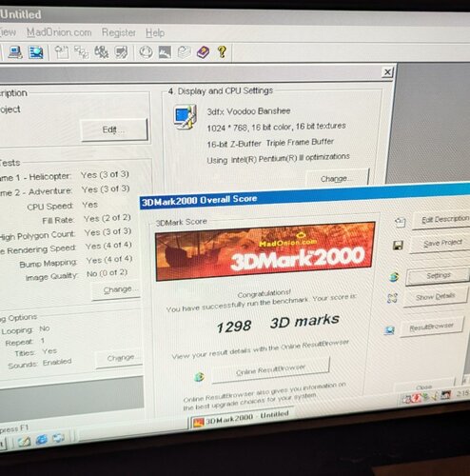Click the 1298 score value

234,327
